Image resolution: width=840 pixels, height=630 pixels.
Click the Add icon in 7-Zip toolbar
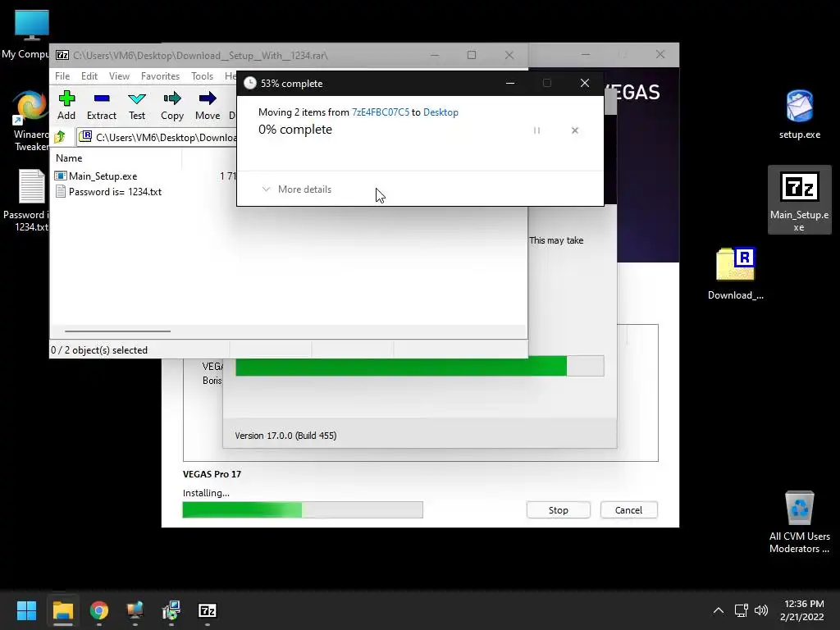click(x=66, y=106)
